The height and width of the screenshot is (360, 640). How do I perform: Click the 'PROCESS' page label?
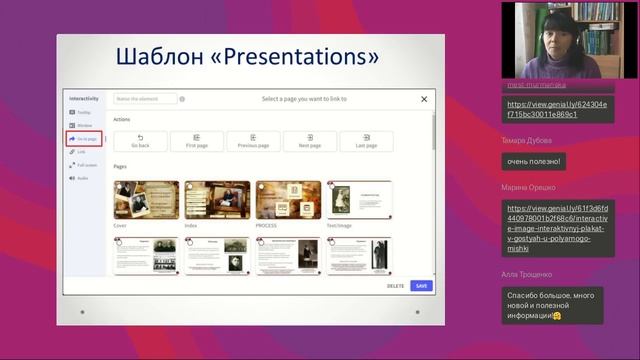coord(266,225)
